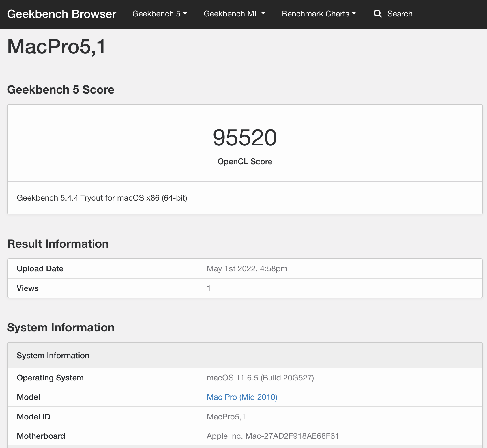
Task: Open the Mac Pro (Mid 2010) link
Action: [x=242, y=397]
